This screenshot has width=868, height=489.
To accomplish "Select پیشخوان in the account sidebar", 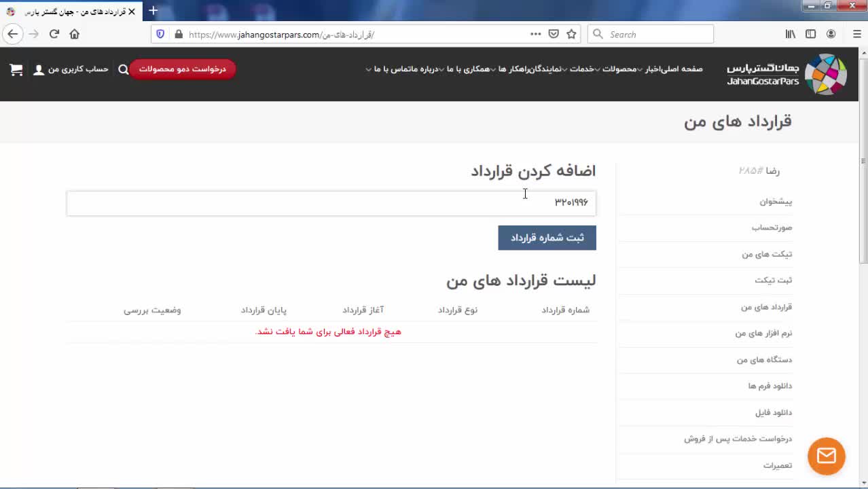I will pos(775,202).
